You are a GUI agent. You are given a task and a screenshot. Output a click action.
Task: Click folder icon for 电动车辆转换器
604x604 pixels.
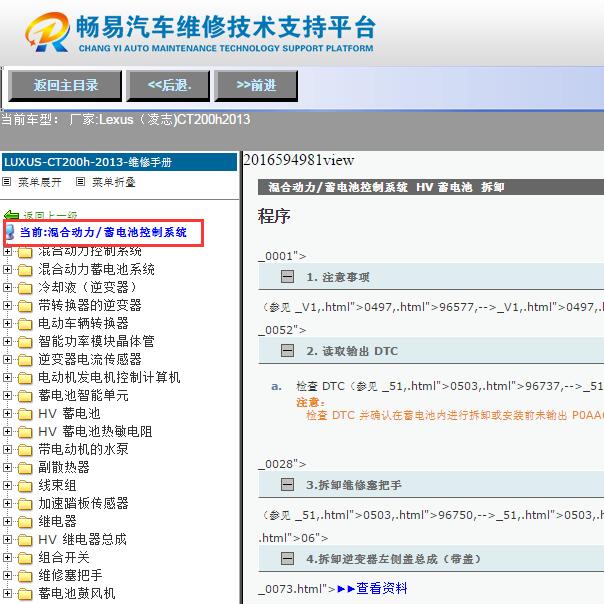point(25,324)
